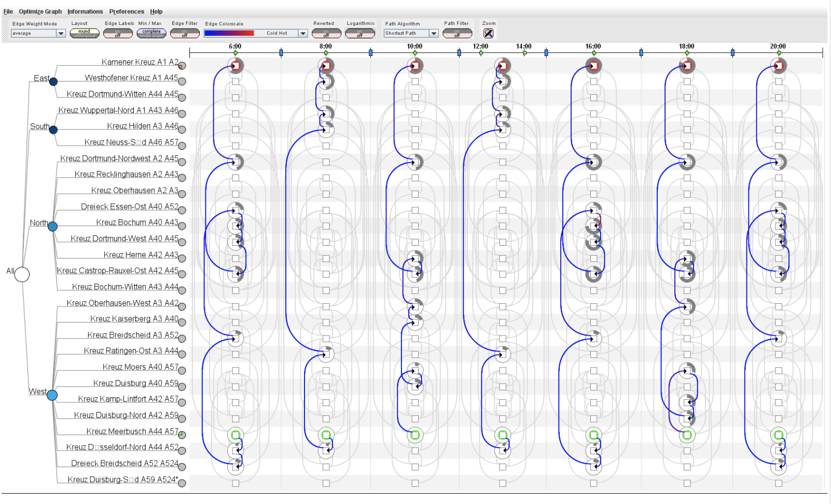Toggle the Edge Labels switch
Viewport: 831px width, 504px height.
click(x=118, y=34)
